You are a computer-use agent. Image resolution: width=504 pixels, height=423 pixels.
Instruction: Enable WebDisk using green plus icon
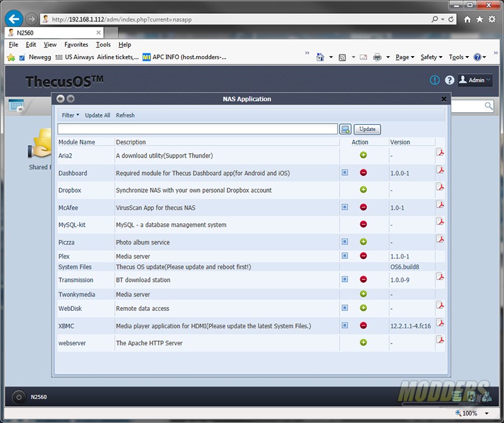coord(364,308)
